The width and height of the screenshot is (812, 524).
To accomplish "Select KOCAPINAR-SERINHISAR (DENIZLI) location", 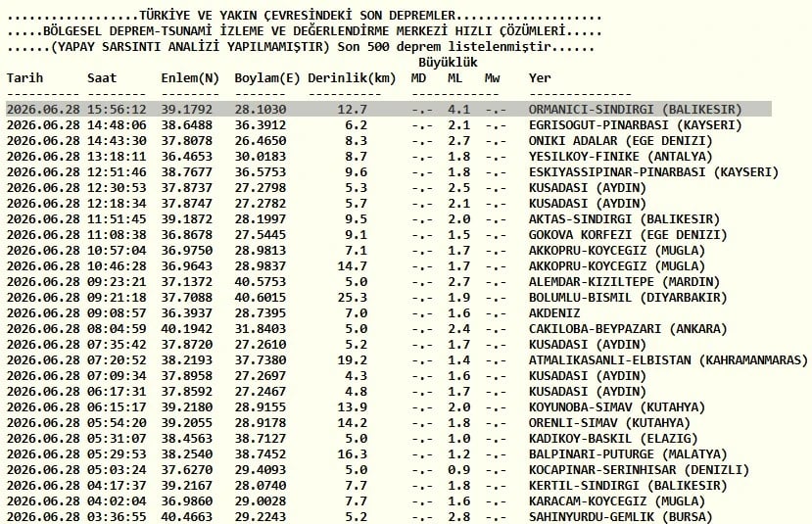I will click(639, 469).
